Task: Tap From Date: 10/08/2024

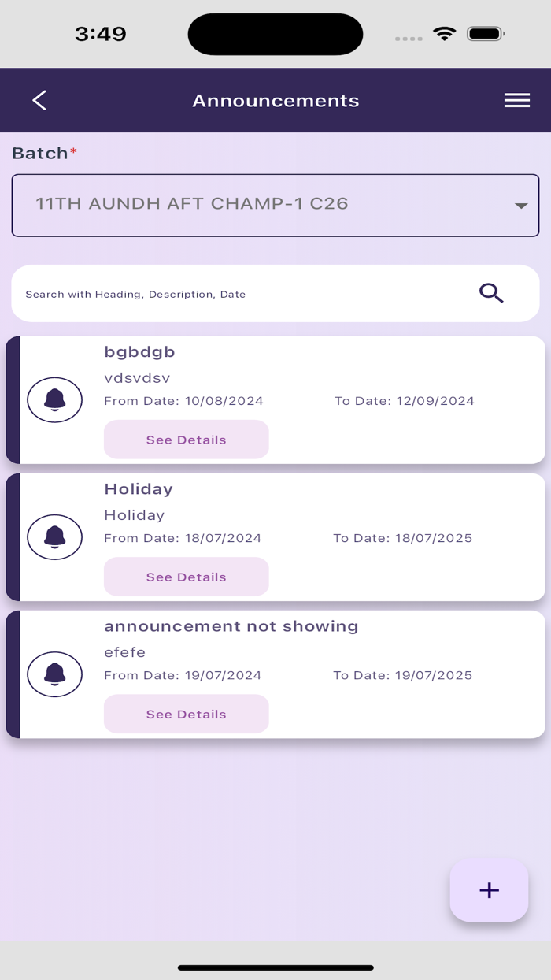Action: coord(183,401)
